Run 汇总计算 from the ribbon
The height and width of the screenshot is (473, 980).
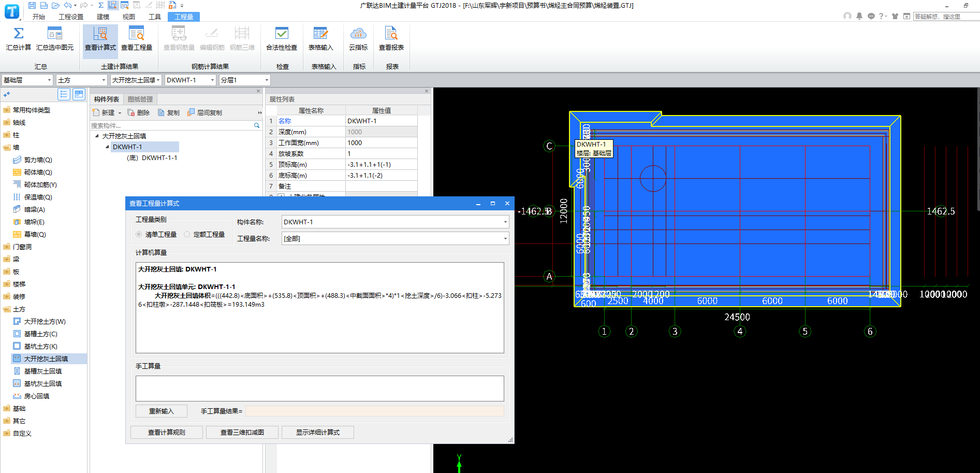click(18, 39)
